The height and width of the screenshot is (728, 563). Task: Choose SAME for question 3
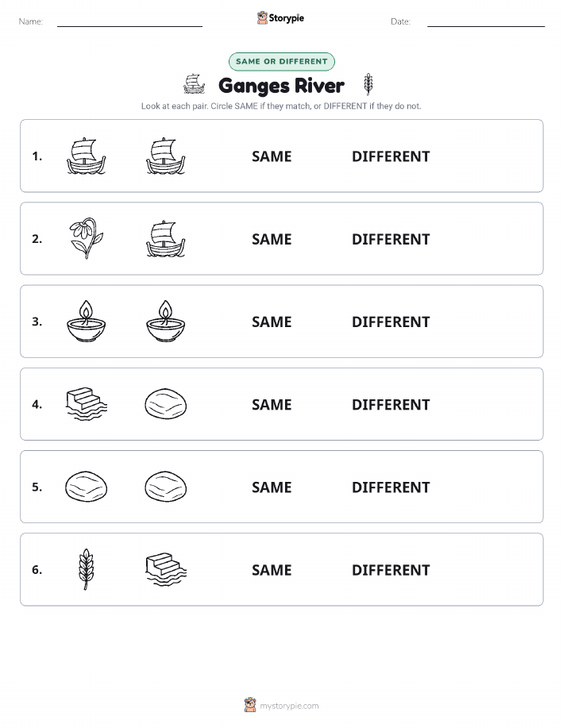pyautogui.click(x=272, y=322)
